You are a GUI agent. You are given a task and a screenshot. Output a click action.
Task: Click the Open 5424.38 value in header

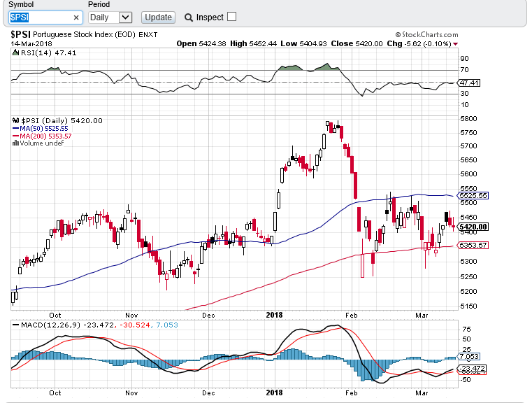click(x=201, y=44)
